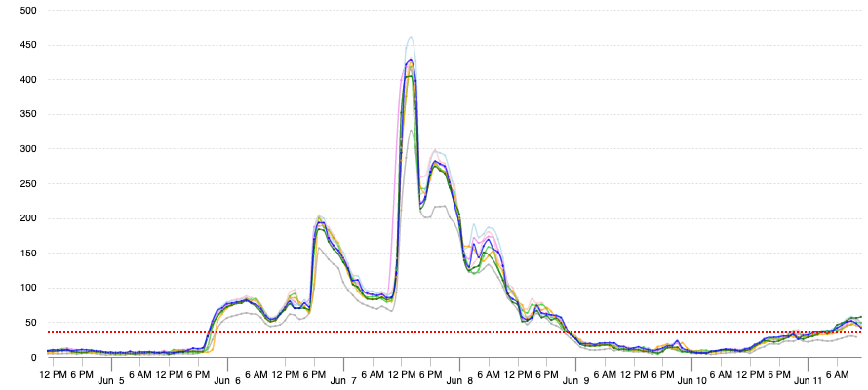Select the major x-axis tick below the main peak's right

click(x=459, y=365)
